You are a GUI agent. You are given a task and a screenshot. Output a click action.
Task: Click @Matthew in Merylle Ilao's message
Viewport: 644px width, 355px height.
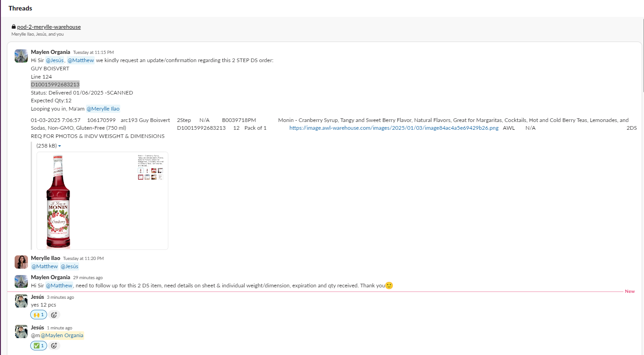click(44, 266)
